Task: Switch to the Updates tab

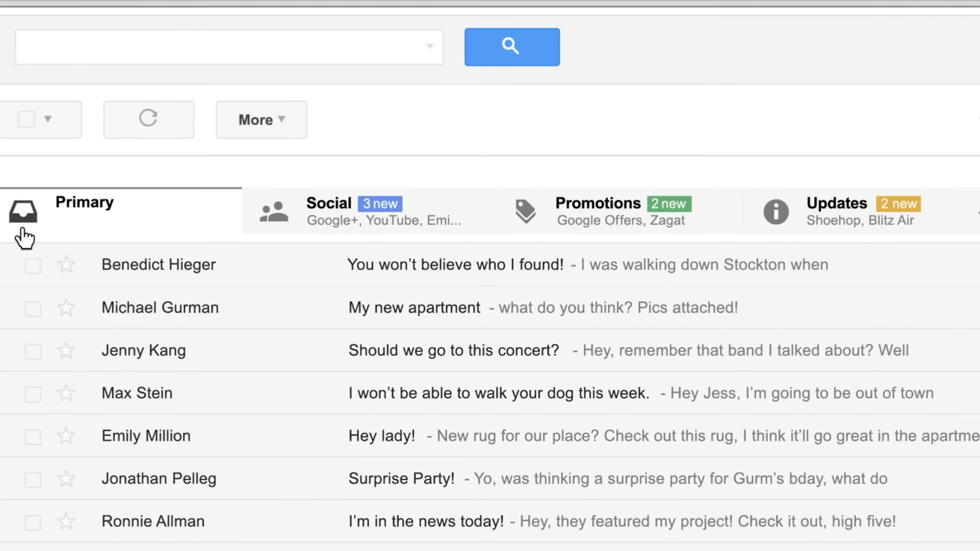Action: 860,211
